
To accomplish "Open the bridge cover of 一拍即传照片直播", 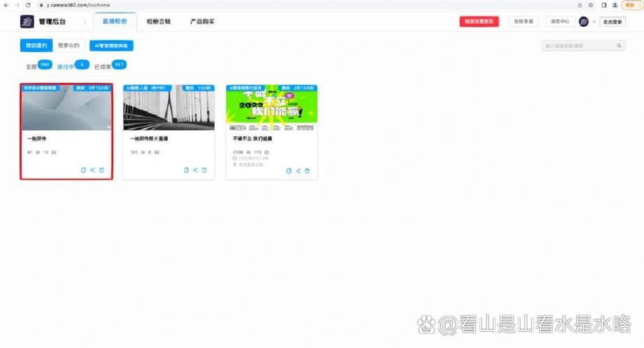I will coord(169,107).
